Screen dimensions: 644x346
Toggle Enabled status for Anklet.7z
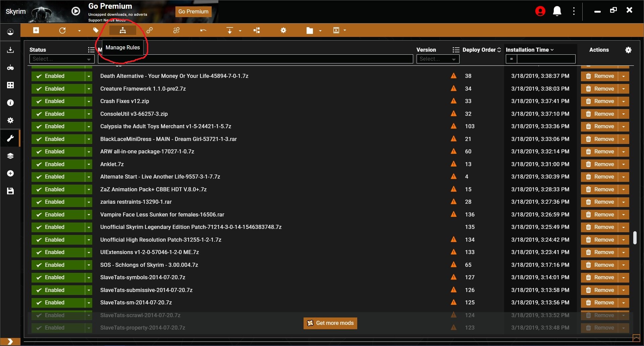tap(58, 164)
